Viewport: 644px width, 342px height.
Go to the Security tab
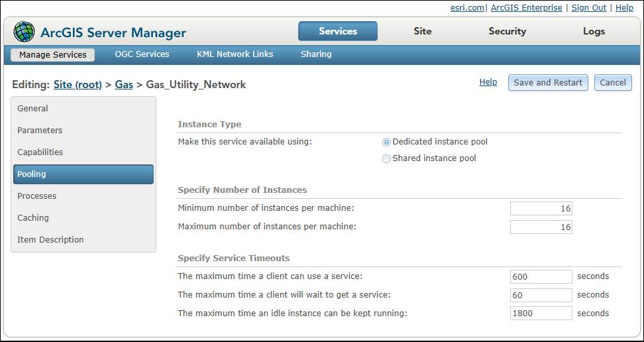(x=508, y=31)
